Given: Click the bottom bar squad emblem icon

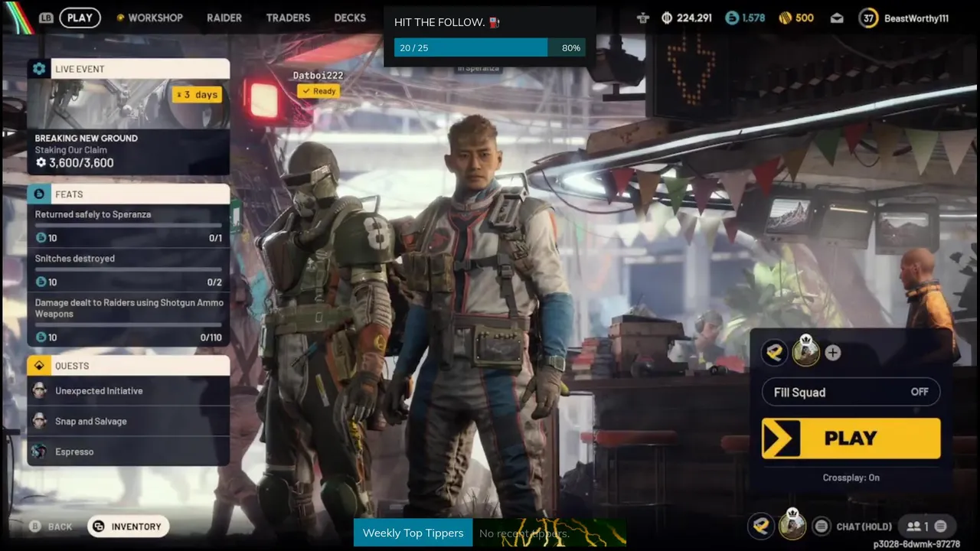Looking at the screenshot, I should tap(761, 526).
